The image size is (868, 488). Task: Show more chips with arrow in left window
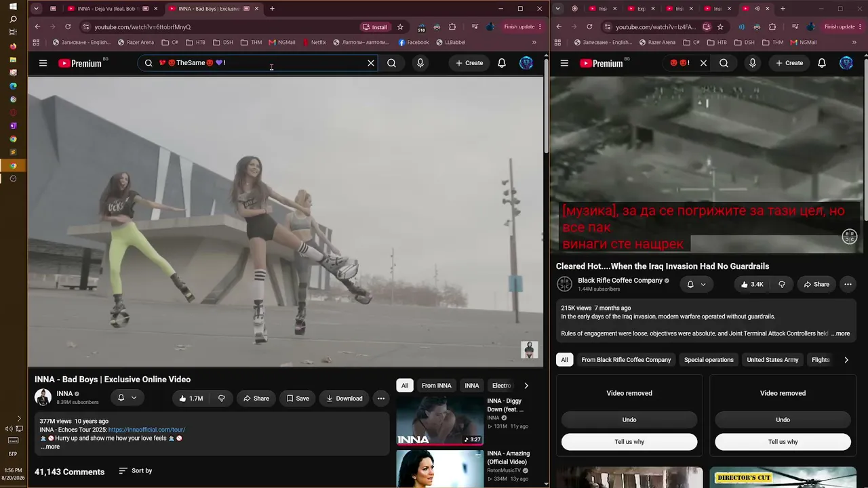coord(526,386)
